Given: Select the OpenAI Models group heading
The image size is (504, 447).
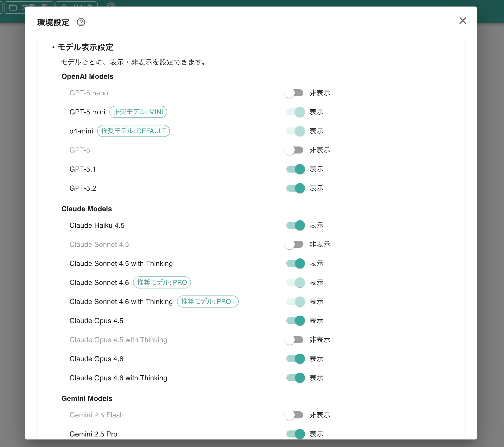Looking at the screenshot, I should click(x=88, y=77).
